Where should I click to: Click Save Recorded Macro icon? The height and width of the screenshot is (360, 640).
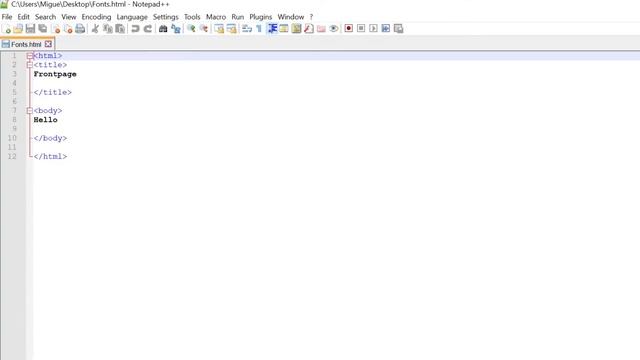pos(398,29)
